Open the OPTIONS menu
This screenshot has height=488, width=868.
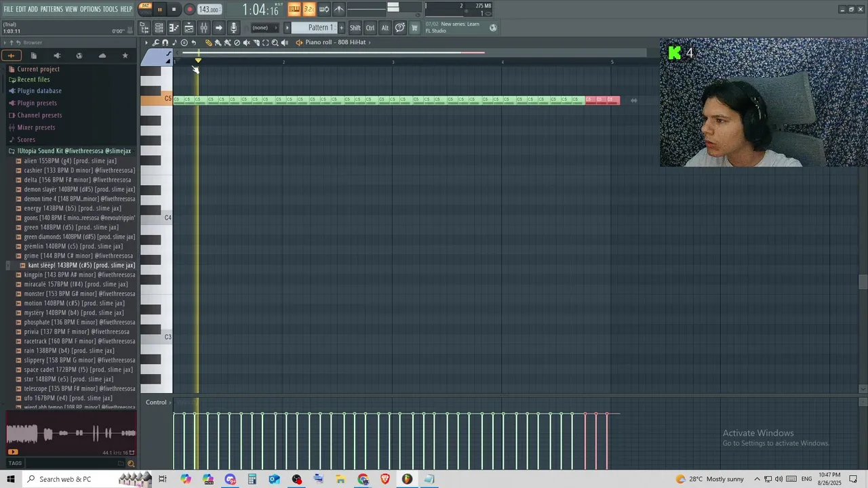(x=90, y=9)
